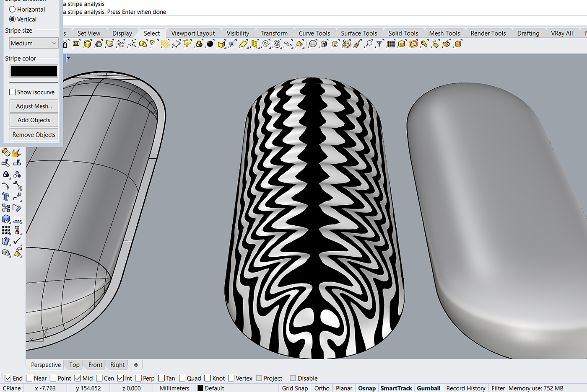Open the viewport title dropdown arrow
Screen dimensions: 587x392
68,59
